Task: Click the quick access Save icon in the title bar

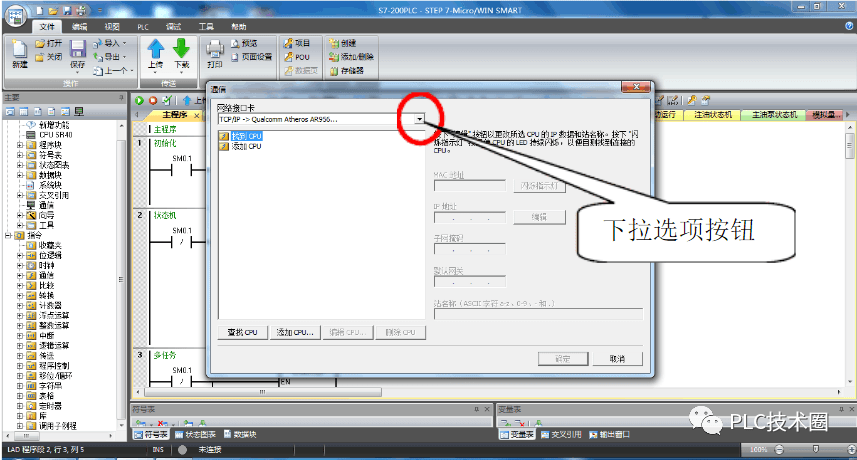Action: pyautogui.click(x=67, y=10)
